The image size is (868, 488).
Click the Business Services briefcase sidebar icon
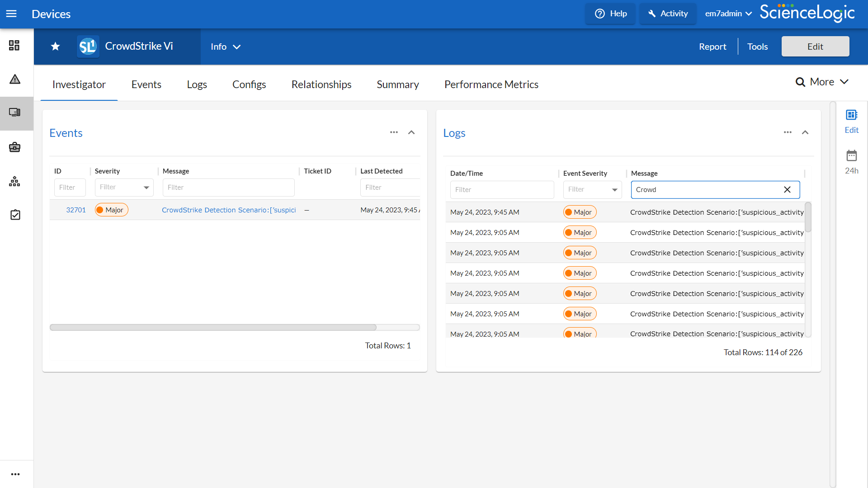tap(15, 147)
